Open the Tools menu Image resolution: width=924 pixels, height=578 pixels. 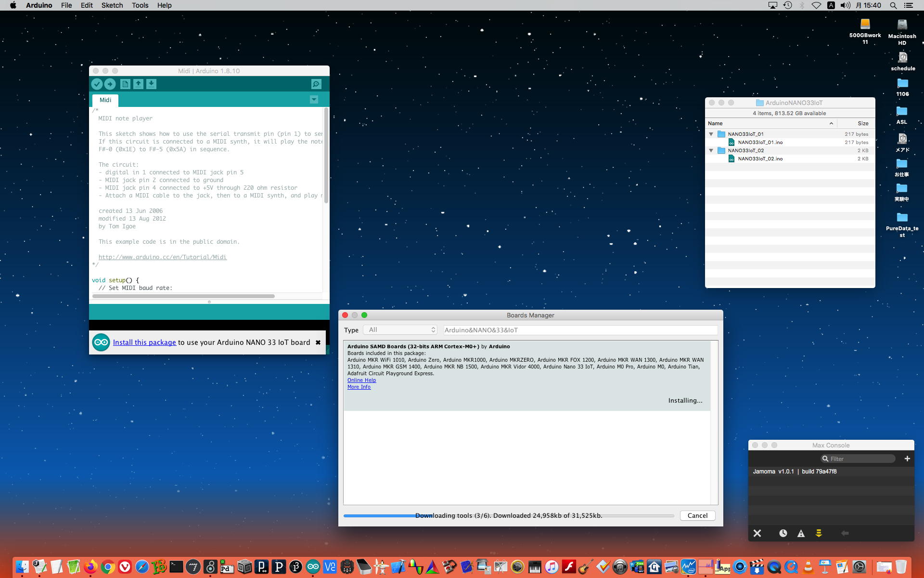coord(140,5)
